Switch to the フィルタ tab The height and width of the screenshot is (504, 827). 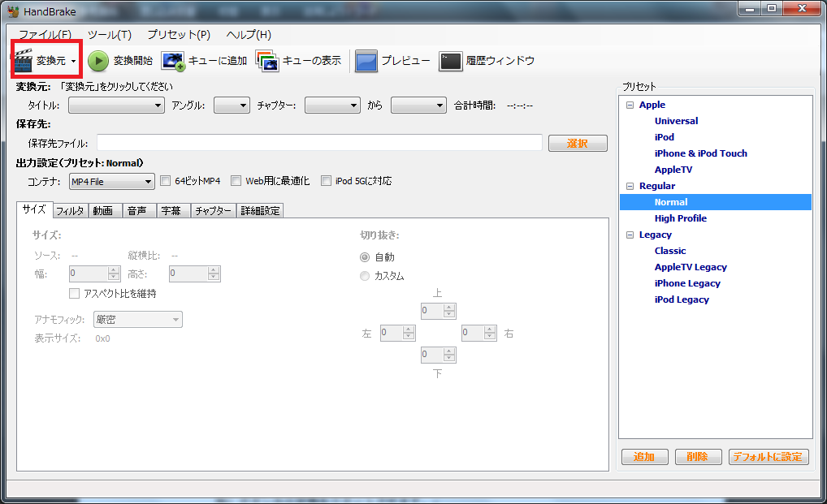(x=70, y=211)
